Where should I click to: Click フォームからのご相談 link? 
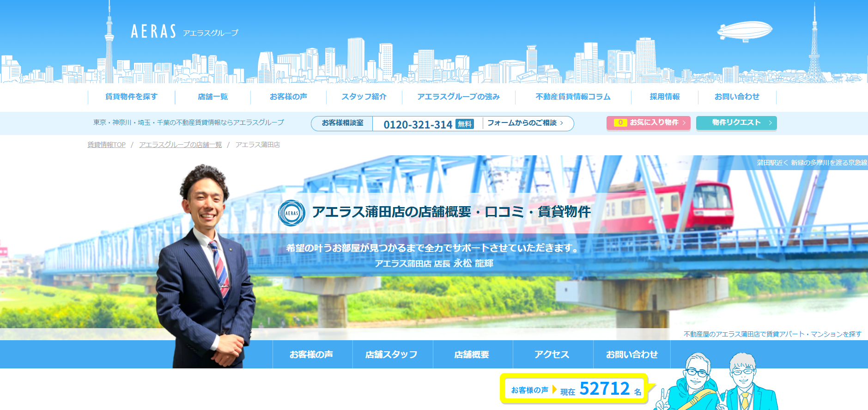(x=522, y=123)
